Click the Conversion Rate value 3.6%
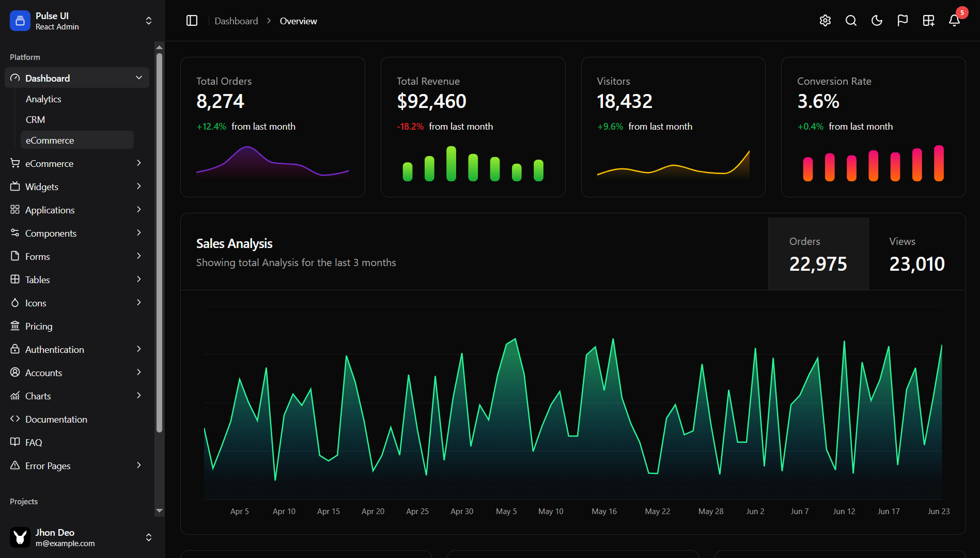Image resolution: width=980 pixels, height=558 pixels. (818, 101)
